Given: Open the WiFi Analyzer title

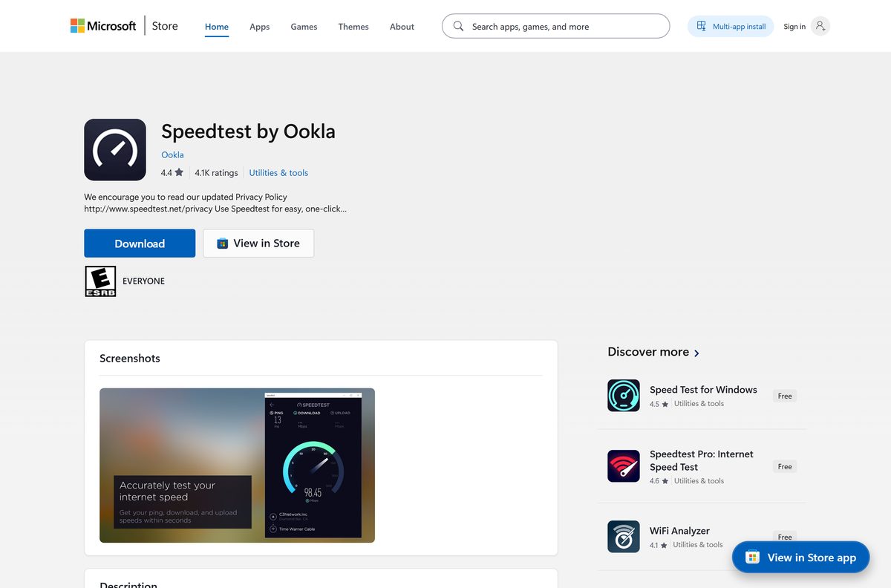Looking at the screenshot, I should tap(679, 531).
